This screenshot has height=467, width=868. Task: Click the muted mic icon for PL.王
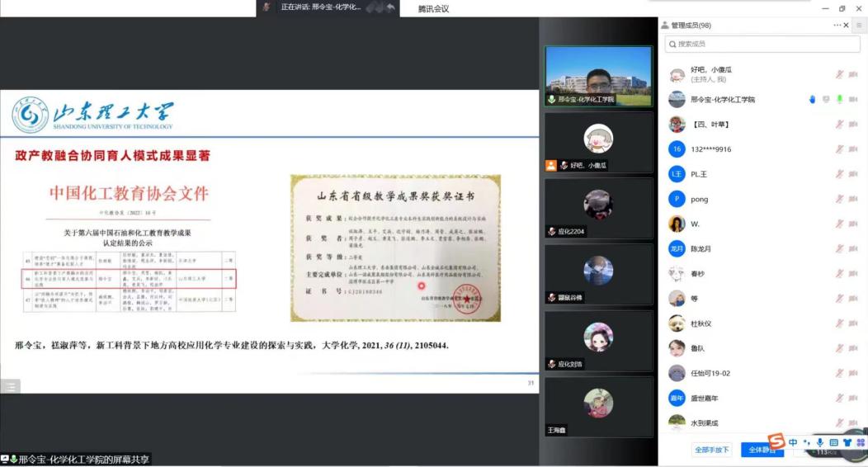[x=839, y=174]
